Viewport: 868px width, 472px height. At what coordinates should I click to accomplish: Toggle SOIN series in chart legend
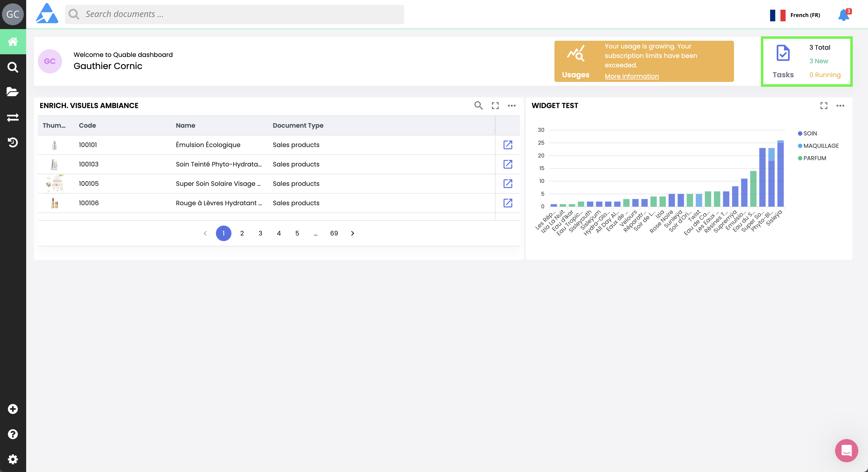point(810,134)
